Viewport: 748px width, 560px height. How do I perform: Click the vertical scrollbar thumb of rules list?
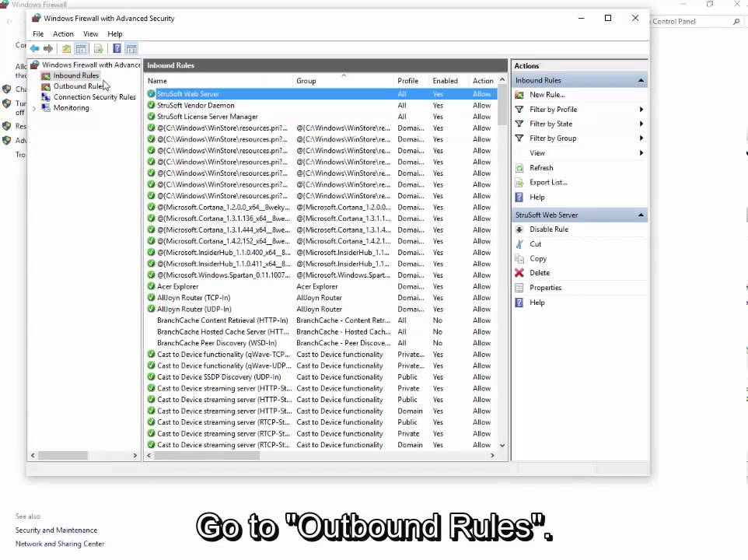pyautogui.click(x=502, y=106)
